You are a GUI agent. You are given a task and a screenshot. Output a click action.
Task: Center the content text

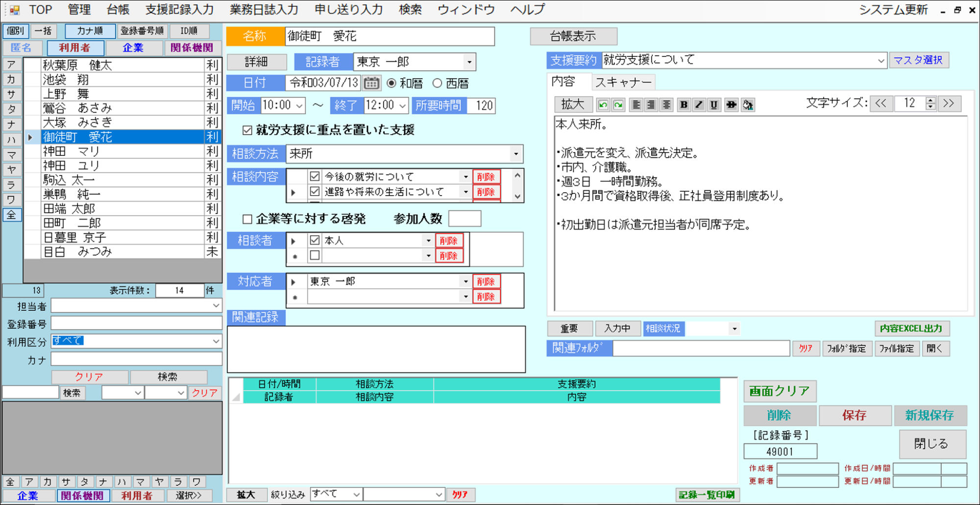(666, 104)
